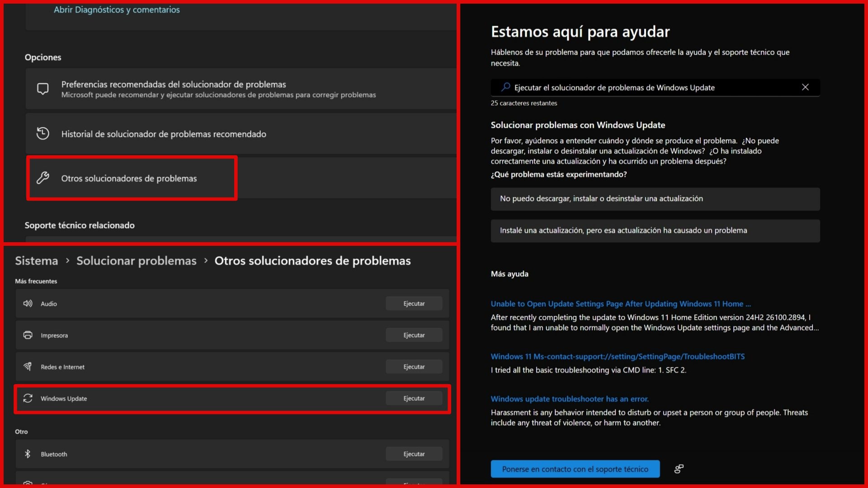Click the Solucionar problemas con Windows Update heading

578,125
